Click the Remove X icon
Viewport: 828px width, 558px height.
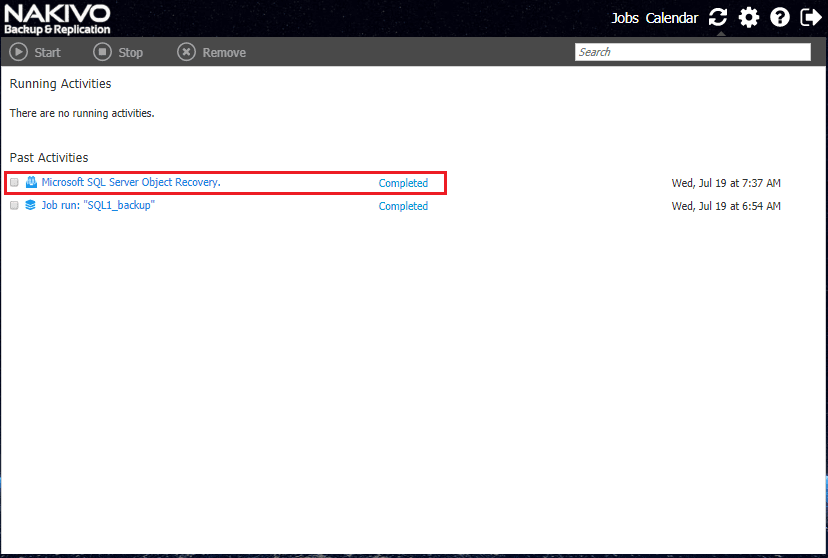pos(186,52)
